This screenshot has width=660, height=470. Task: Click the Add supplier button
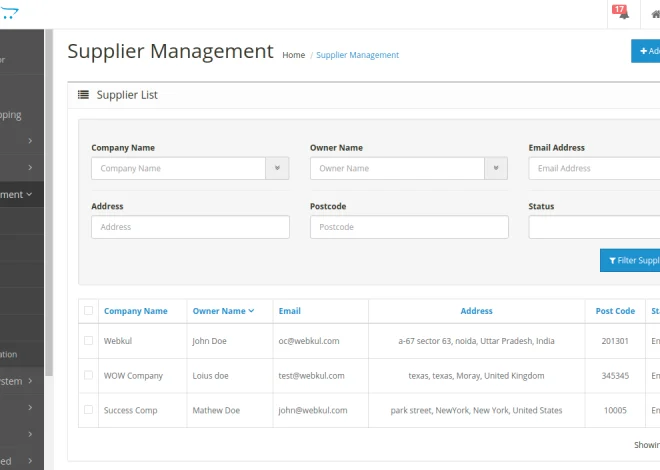pyautogui.click(x=646, y=51)
